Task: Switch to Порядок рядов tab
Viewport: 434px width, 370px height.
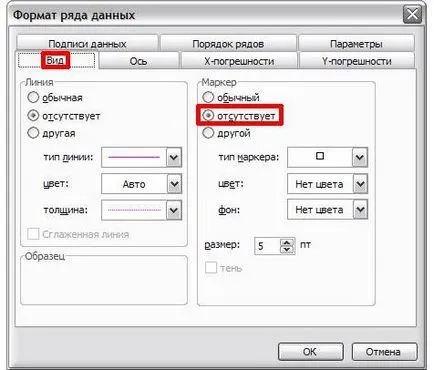Action: 228,44
